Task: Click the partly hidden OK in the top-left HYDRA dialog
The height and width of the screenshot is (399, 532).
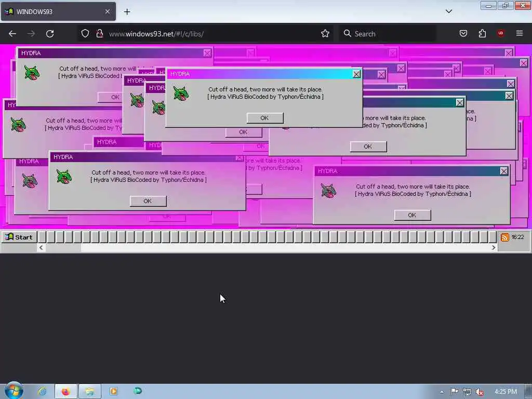Action: [x=110, y=97]
